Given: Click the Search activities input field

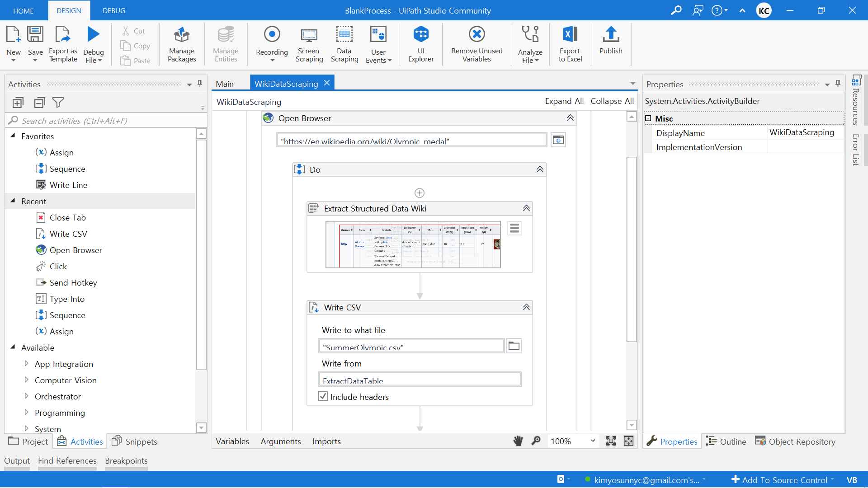Looking at the screenshot, I should 104,121.
